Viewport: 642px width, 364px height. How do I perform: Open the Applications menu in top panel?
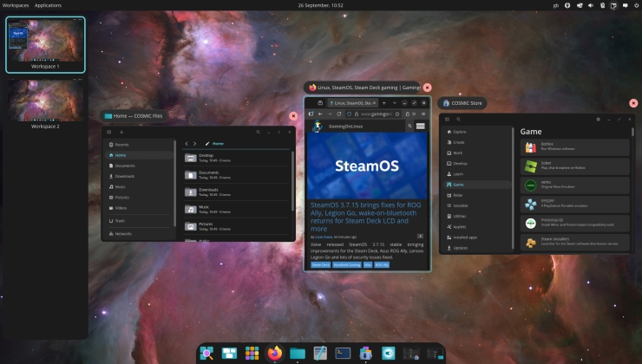48,5
